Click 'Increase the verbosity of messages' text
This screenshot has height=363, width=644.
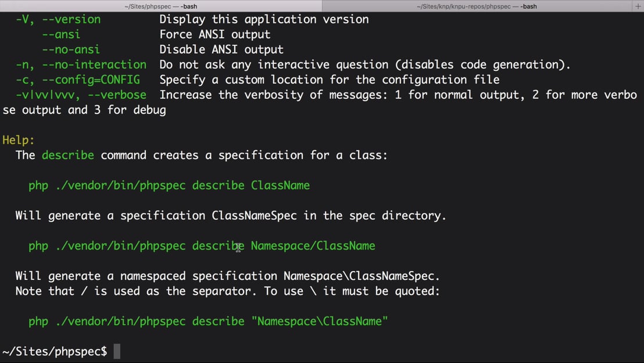click(398, 95)
